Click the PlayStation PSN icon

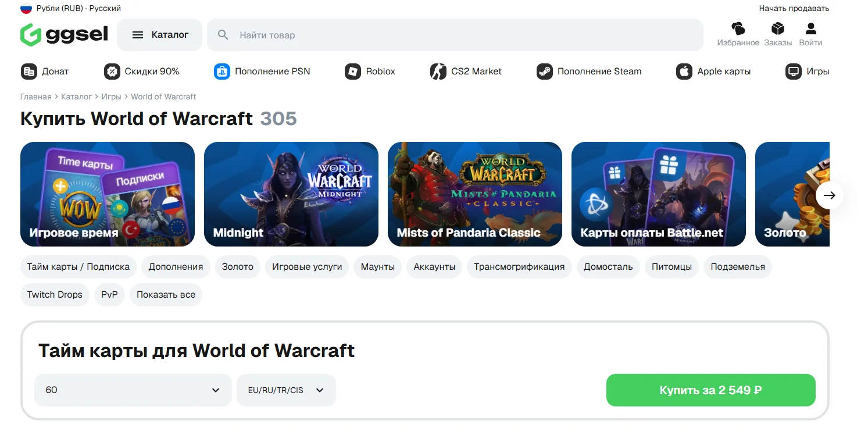click(222, 72)
